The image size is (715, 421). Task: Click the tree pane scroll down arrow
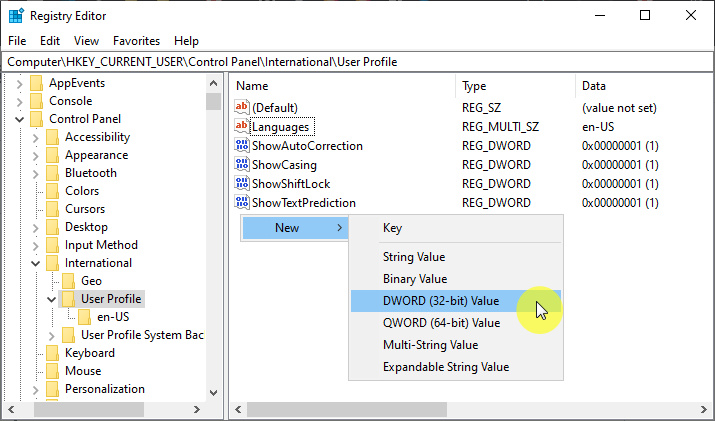pyautogui.click(x=213, y=393)
